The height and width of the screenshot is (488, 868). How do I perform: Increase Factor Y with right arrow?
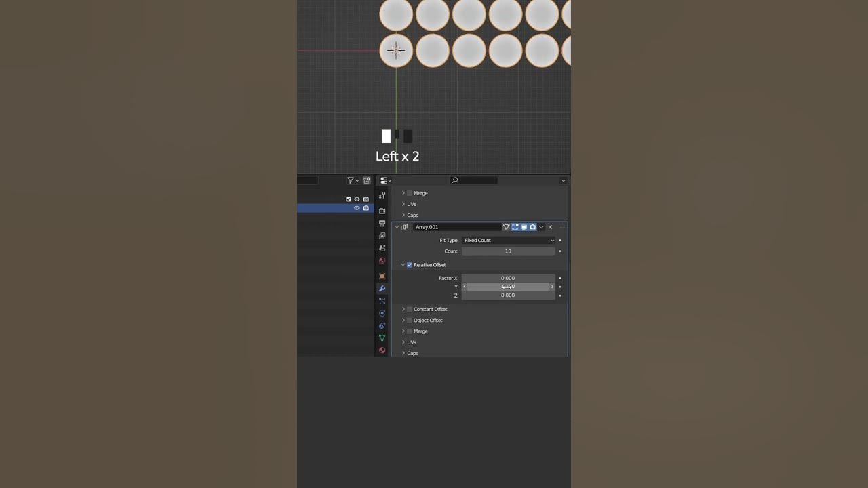[552, 287]
